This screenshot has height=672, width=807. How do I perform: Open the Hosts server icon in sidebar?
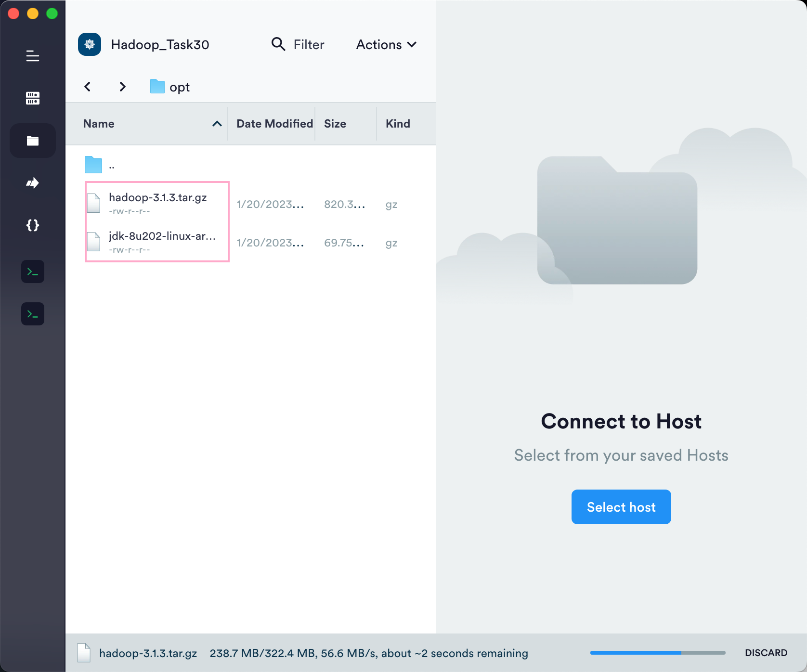point(33,98)
